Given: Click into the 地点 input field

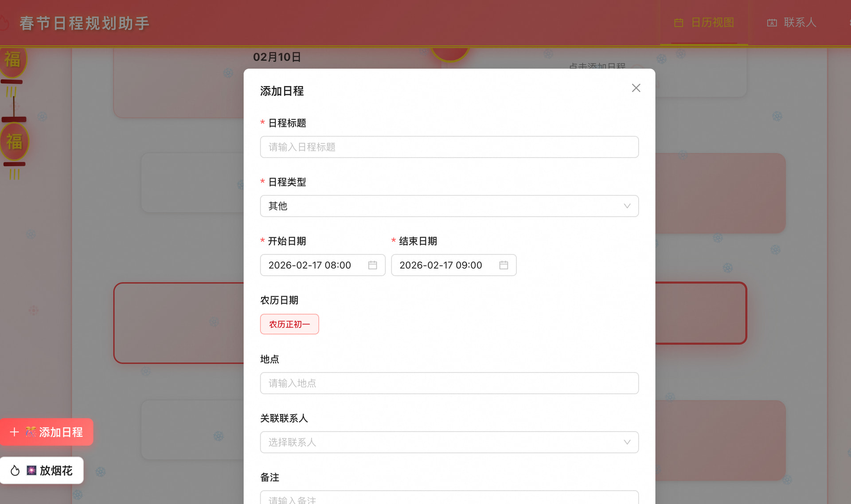Looking at the screenshot, I should [x=449, y=383].
